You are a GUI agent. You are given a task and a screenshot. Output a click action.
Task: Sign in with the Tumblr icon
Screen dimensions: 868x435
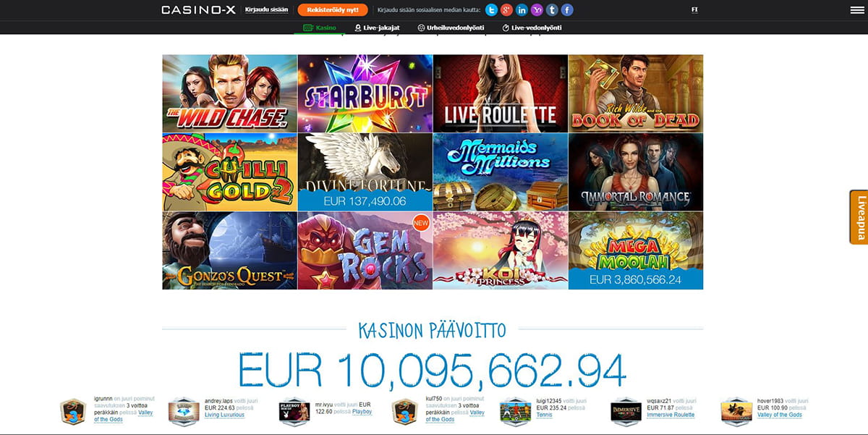pos(552,10)
